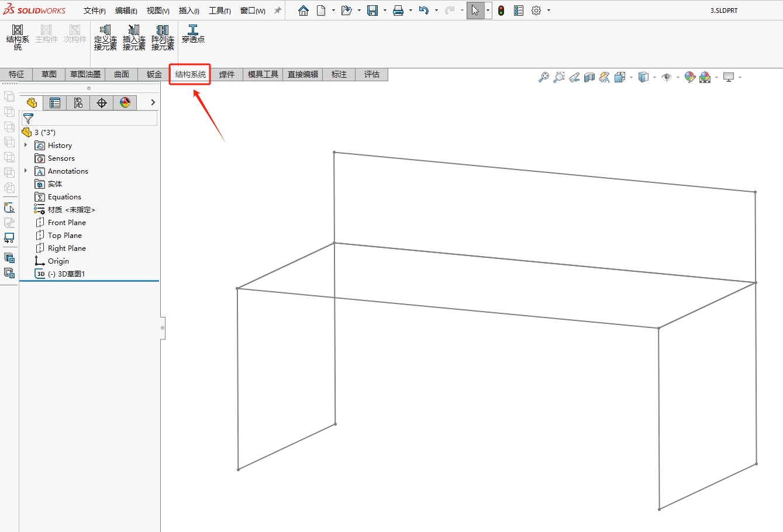Click the Previous View icon
Viewport: 783px width, 532px height.
tap(574, 77)
